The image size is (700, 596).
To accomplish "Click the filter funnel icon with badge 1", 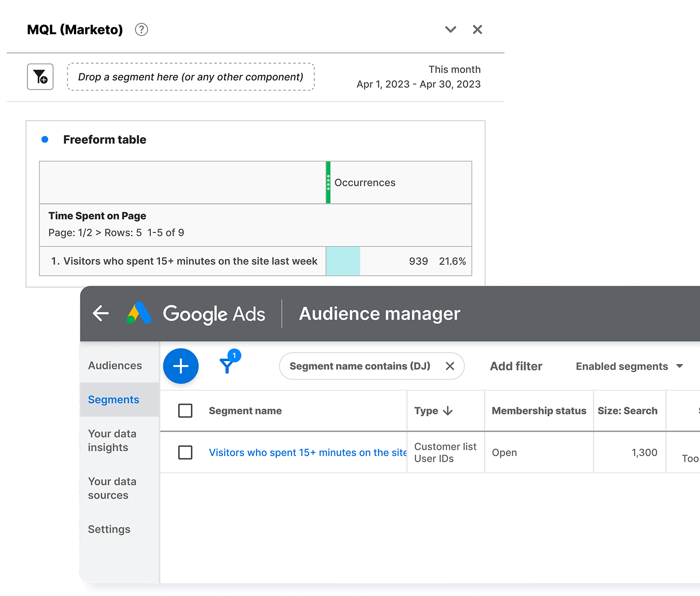I will pyautogui.click(x=229, y=362).
